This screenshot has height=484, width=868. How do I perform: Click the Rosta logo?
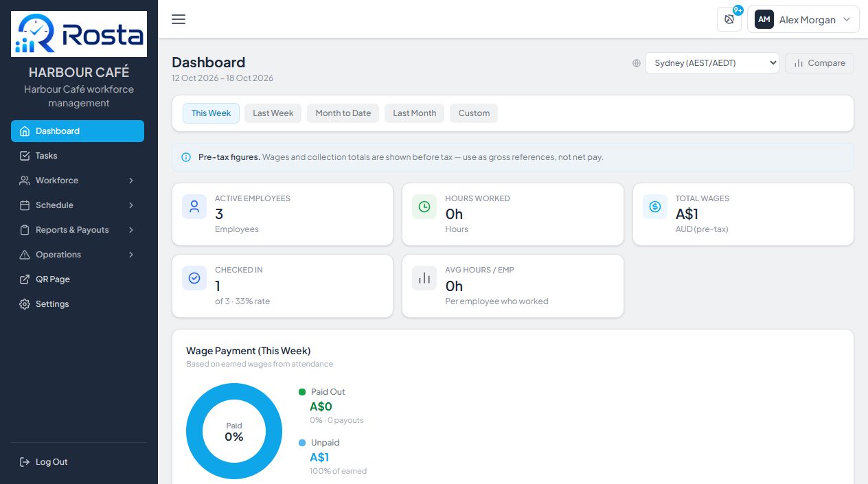(x=79, y=34)
